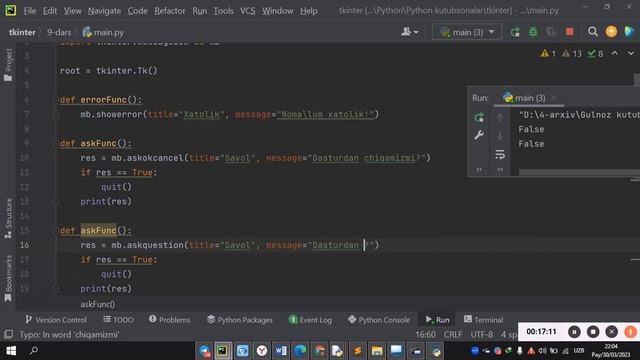Viewport: 640px width, 360px height.
Task: Click the down stack trace arrow in Run panel
Action: coord(500,136)
